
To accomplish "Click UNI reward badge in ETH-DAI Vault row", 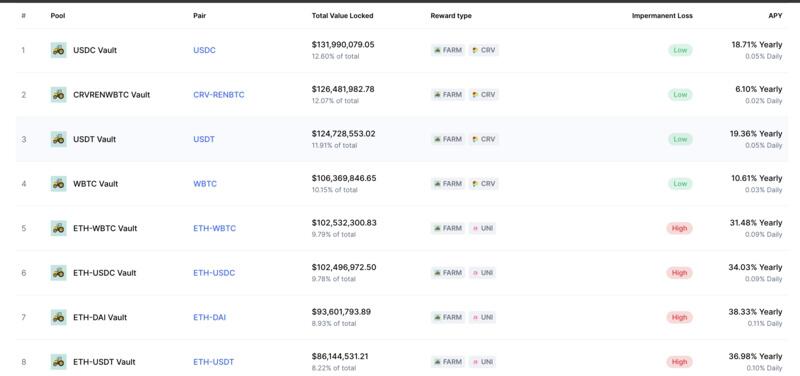I will pyautogui.click(x=483, y=317).
